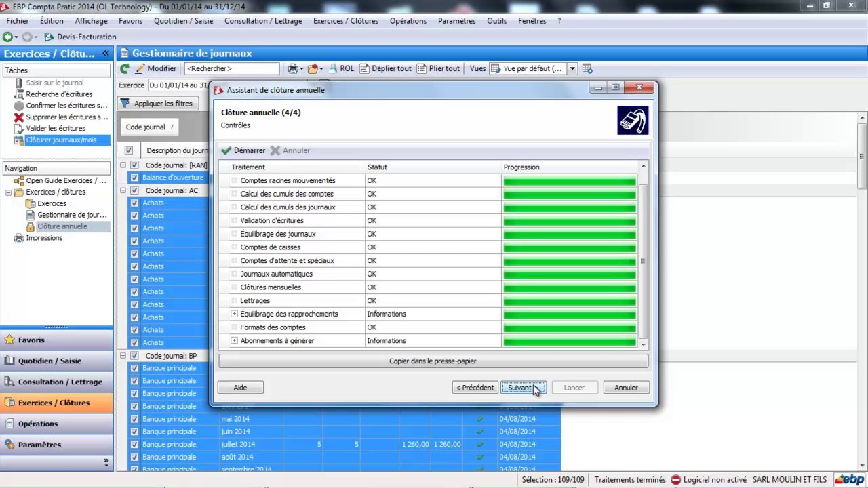Click the Paramètres gears icon

(9, 445)
